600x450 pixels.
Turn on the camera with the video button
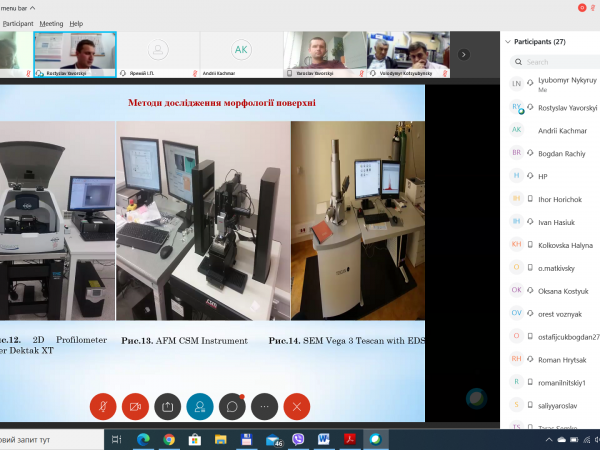pyautogui.click(x=134, y=405)
